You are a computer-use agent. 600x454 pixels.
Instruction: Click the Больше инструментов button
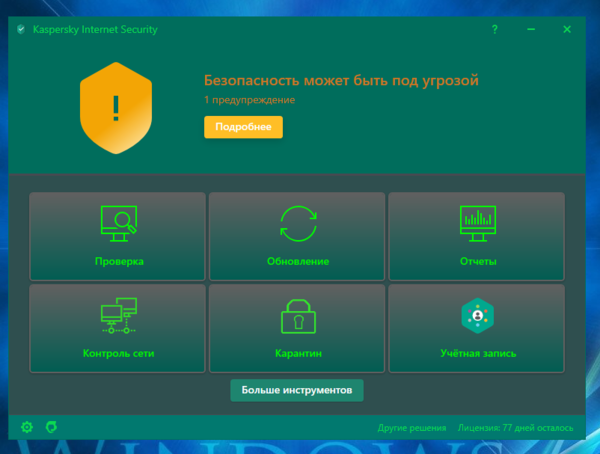click(297, 390)
